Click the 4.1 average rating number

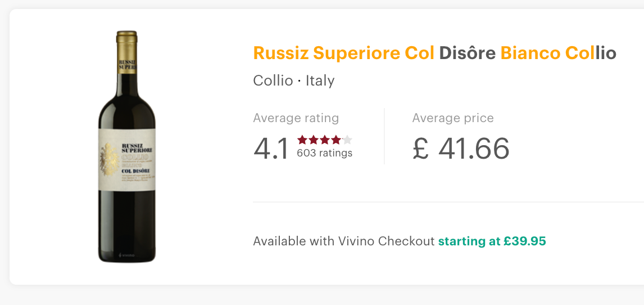point(271,149)
